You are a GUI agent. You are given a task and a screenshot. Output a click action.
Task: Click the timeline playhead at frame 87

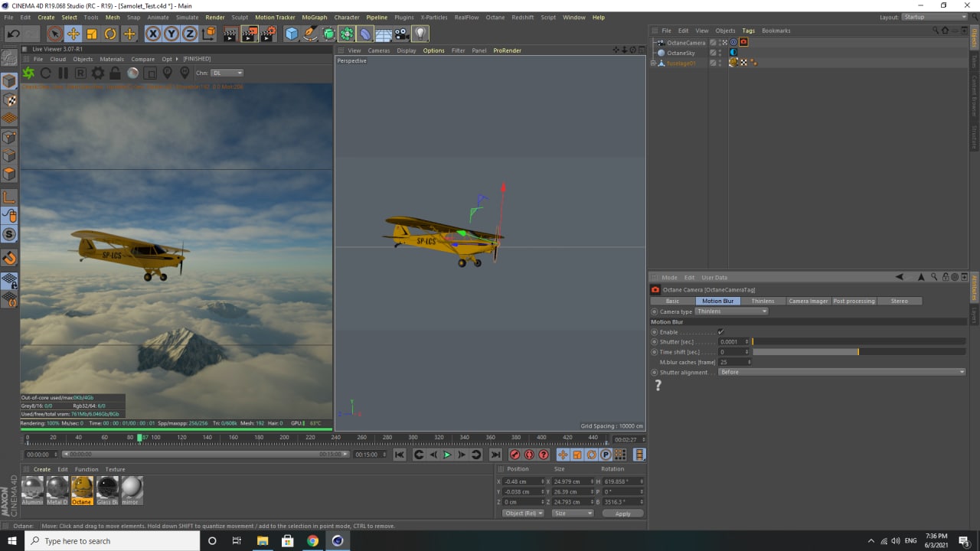tap(139, 438)
